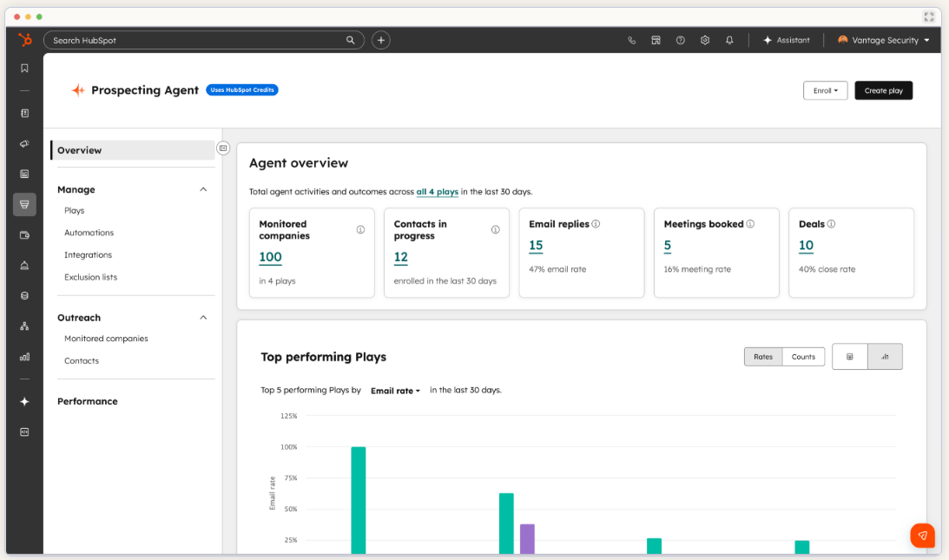Open Automations under Manage
The width and height of the screenshot is (949, 560).
89,233
